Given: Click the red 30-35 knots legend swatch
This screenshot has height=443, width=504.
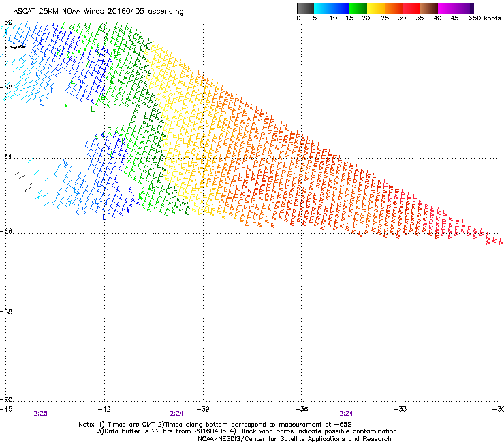Looking at the screenshot, I should coord(411,8).
